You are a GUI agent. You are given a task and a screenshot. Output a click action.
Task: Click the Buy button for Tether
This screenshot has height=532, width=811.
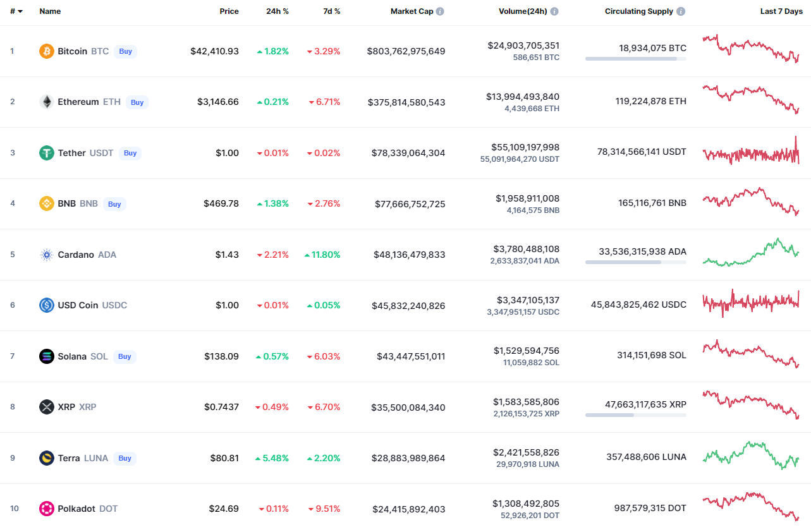pos(130,153)
